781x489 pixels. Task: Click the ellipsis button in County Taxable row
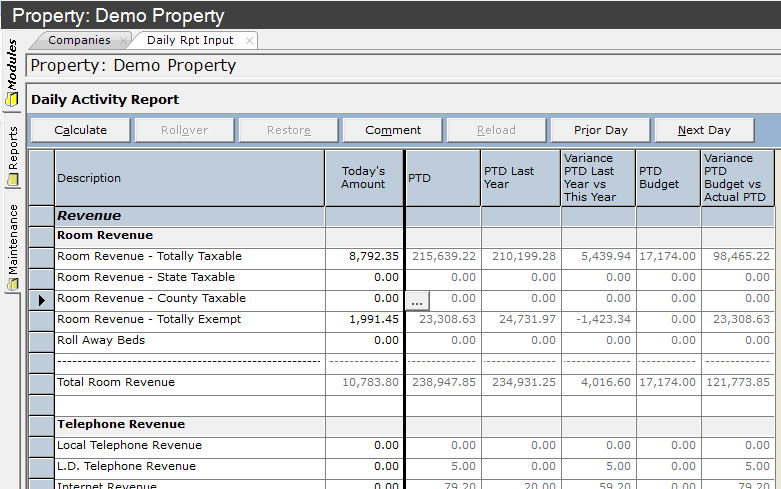pos(418,299)
